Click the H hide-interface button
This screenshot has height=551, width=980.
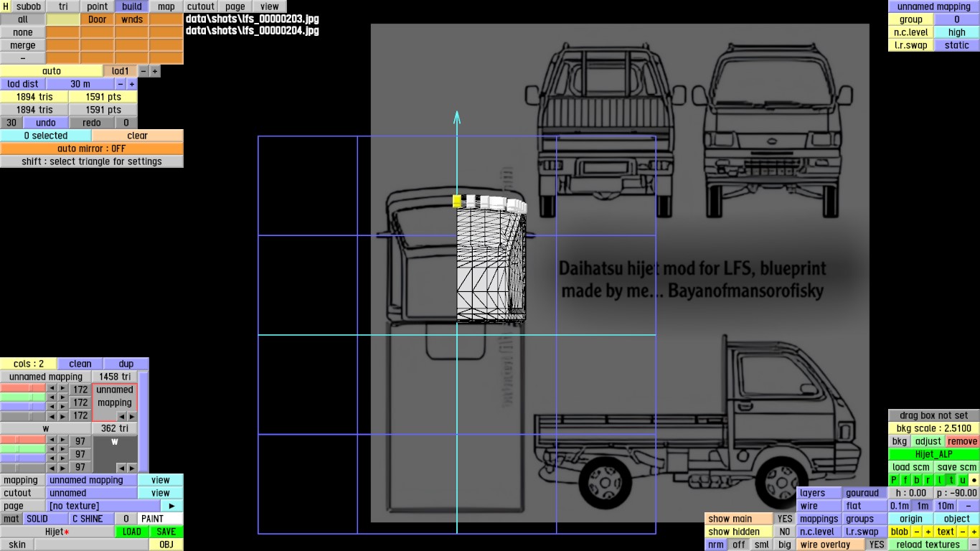(x=6, y=6)
